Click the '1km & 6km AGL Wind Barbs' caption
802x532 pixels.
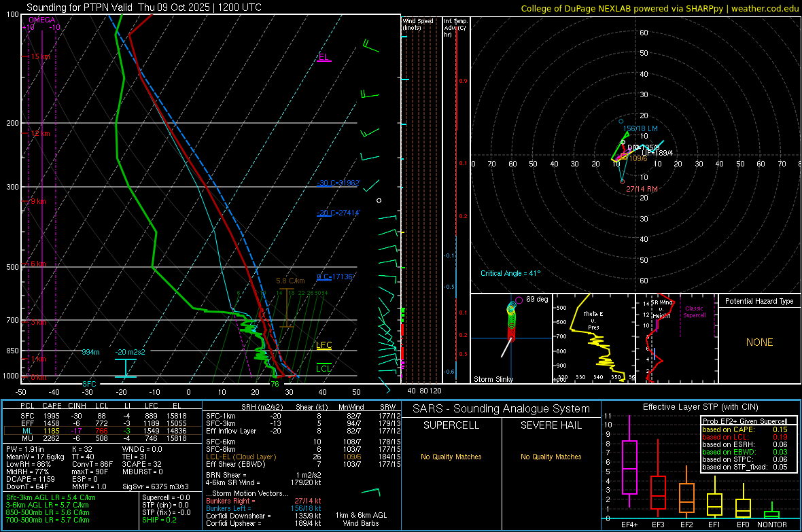pyautogui.click(x=361, y=519)
